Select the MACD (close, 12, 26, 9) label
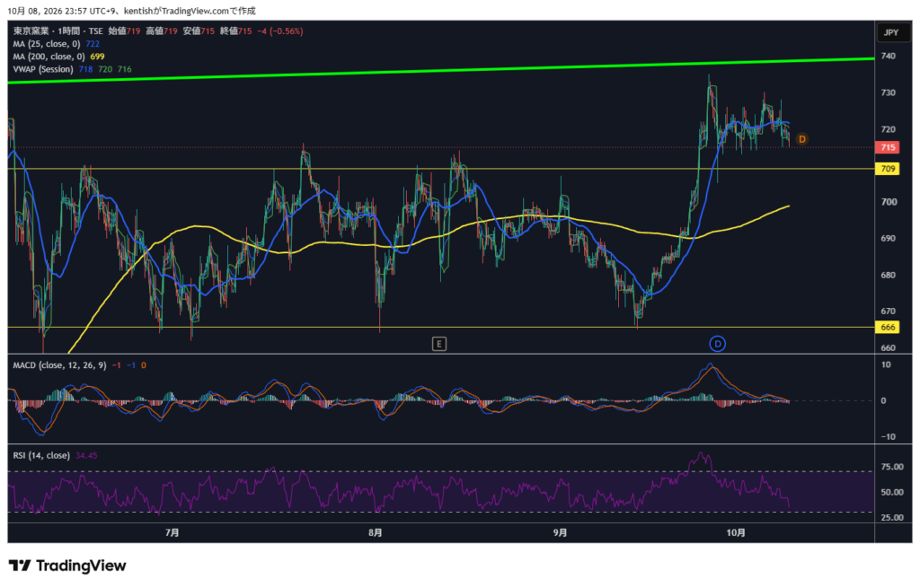 [x=59, y=365]
